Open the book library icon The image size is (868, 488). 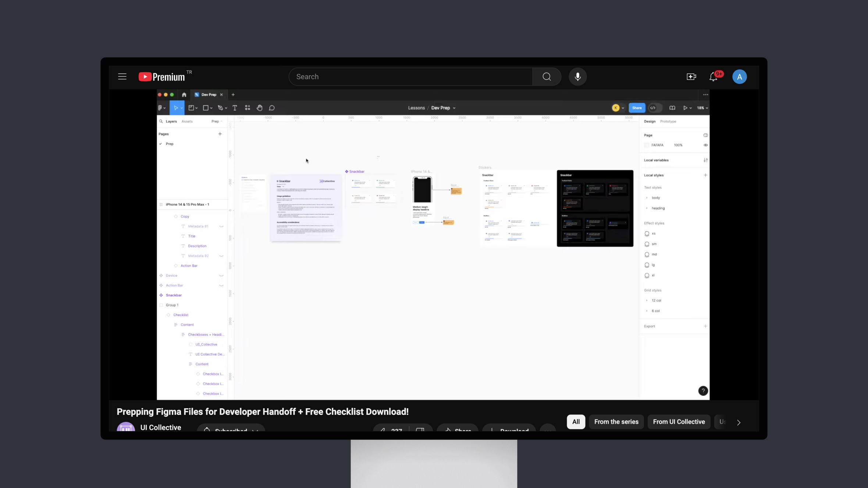tap(672, 108)
